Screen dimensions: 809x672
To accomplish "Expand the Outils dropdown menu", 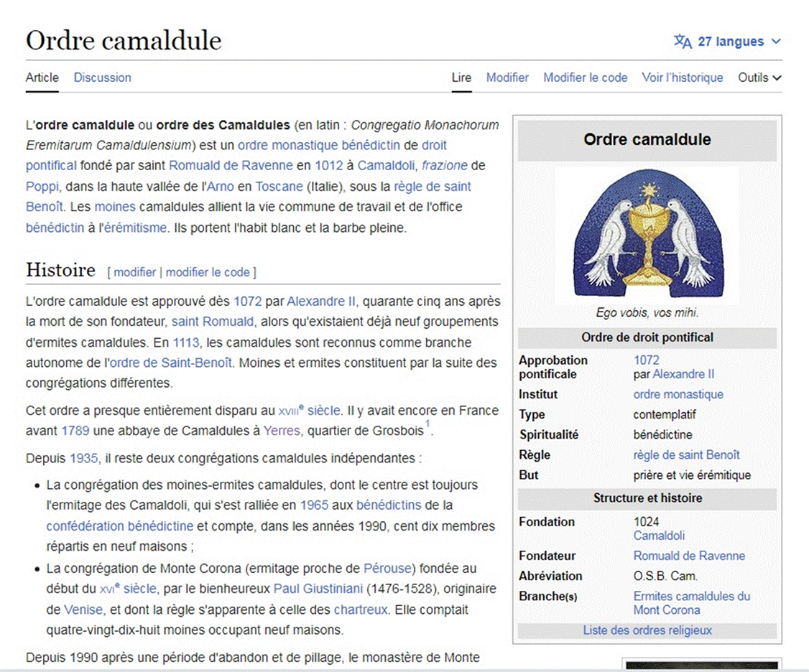I will click(759, 78).
